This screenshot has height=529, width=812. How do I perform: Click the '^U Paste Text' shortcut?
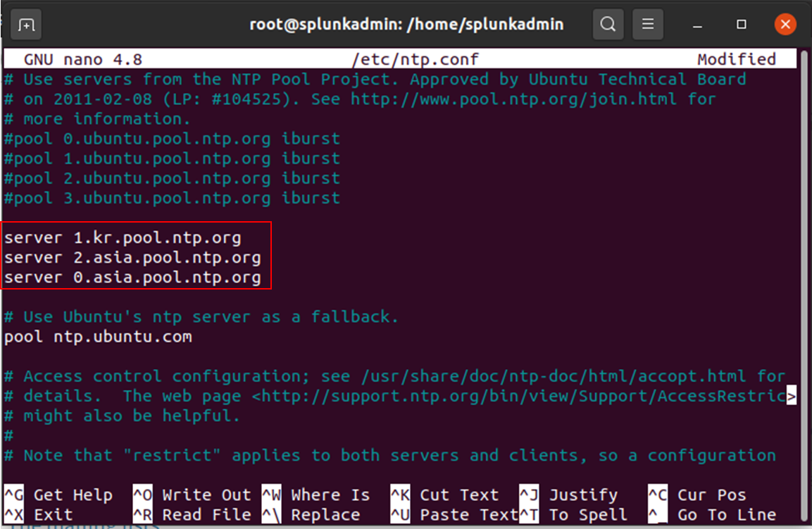[455, 514]
